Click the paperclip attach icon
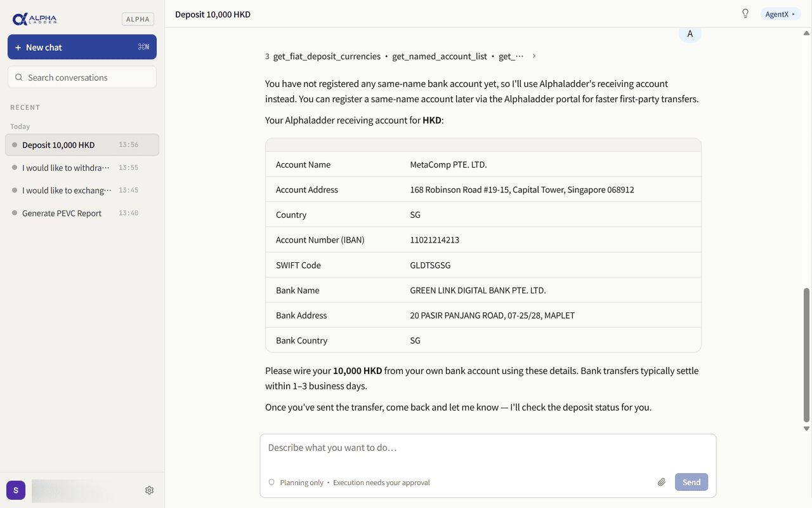Screen dimensions: 812x508 point(662,482)
